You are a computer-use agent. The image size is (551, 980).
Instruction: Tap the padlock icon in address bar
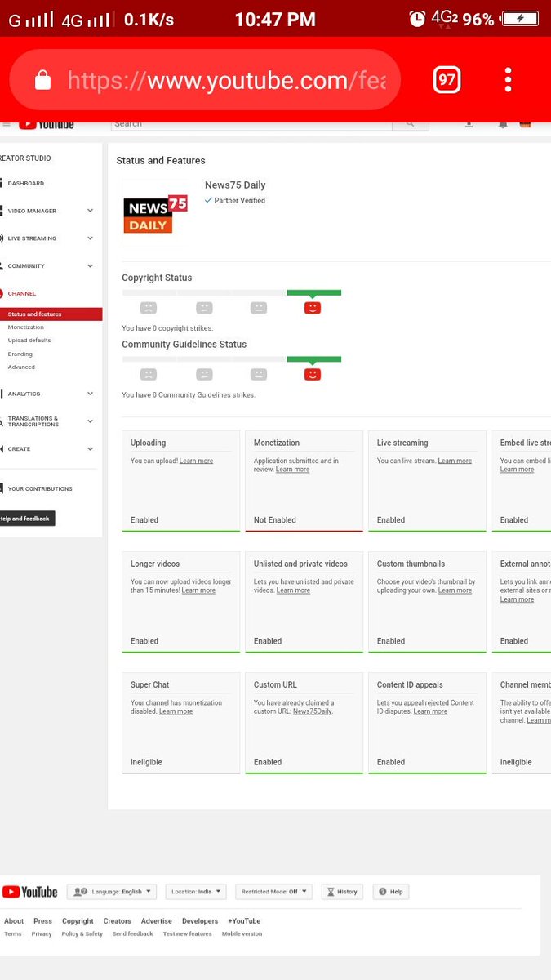pyautogui.click(x=43, y=79)
